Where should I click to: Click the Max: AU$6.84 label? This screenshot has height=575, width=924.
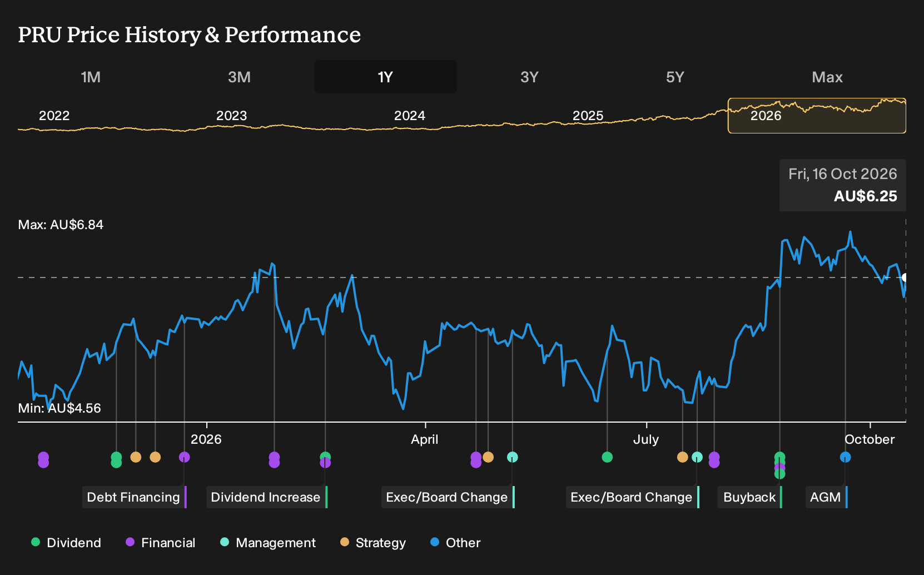pyautogui.click(x=61, y=225)
